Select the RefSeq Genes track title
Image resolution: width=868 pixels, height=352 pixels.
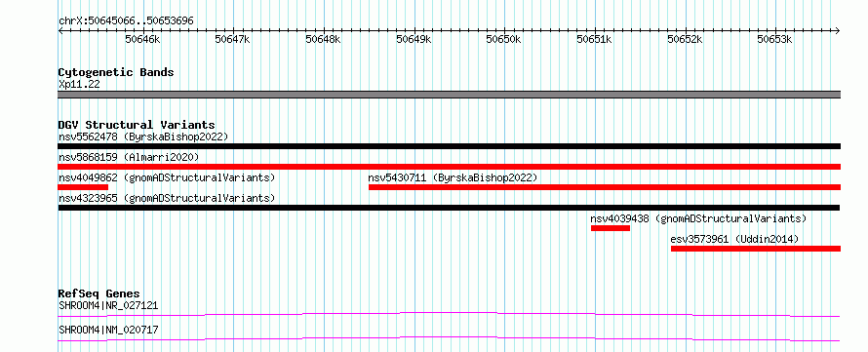point(99,293)
